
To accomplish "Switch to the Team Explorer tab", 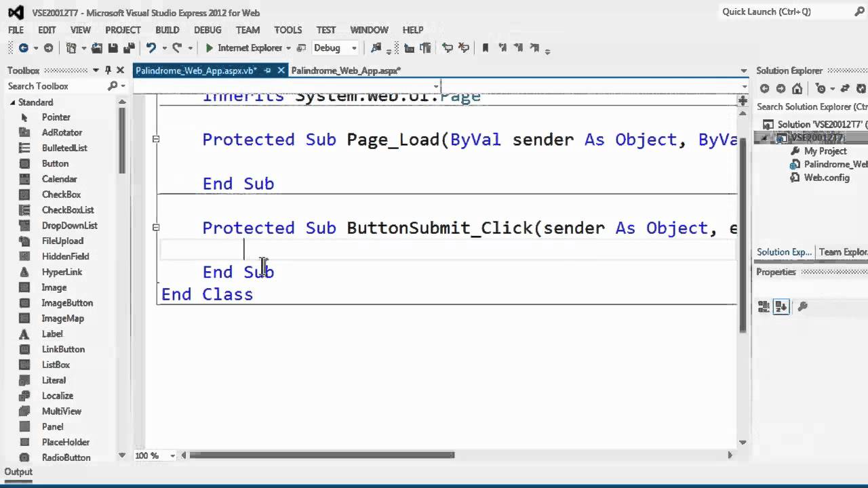I will pyautogui.click(x=843, y=252).
